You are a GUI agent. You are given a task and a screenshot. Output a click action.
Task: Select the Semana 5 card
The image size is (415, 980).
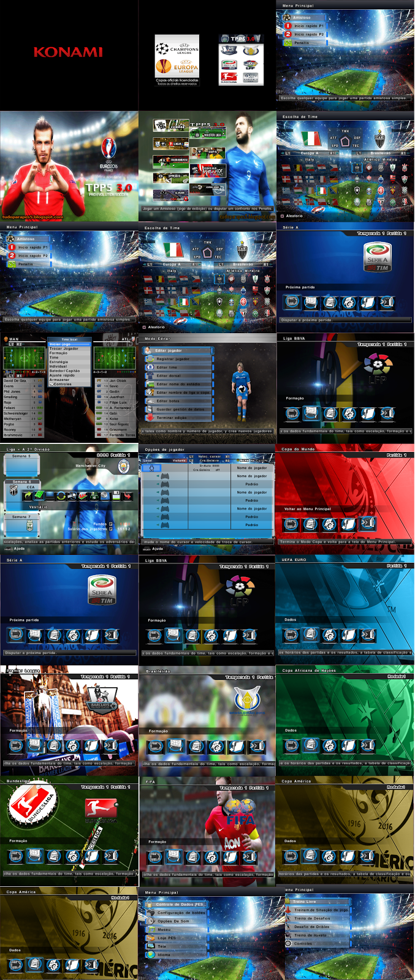tap(21, 466)
